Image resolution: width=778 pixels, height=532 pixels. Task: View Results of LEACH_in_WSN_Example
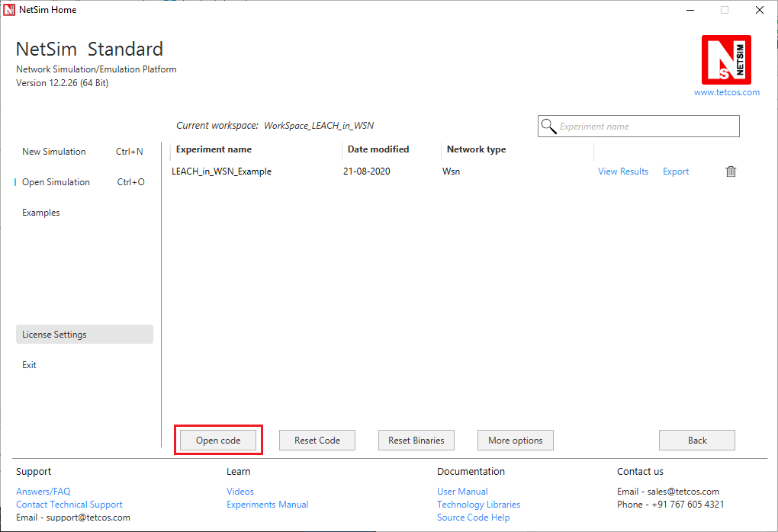coord(623,171)
